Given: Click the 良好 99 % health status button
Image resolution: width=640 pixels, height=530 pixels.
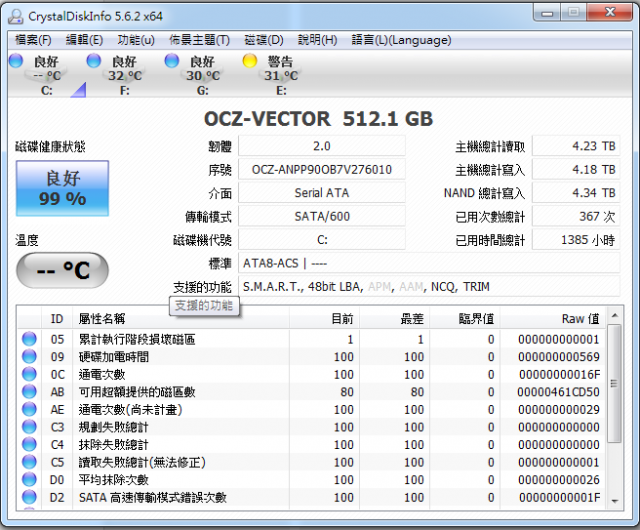Looking at the screenshot, I should [62, 188].
